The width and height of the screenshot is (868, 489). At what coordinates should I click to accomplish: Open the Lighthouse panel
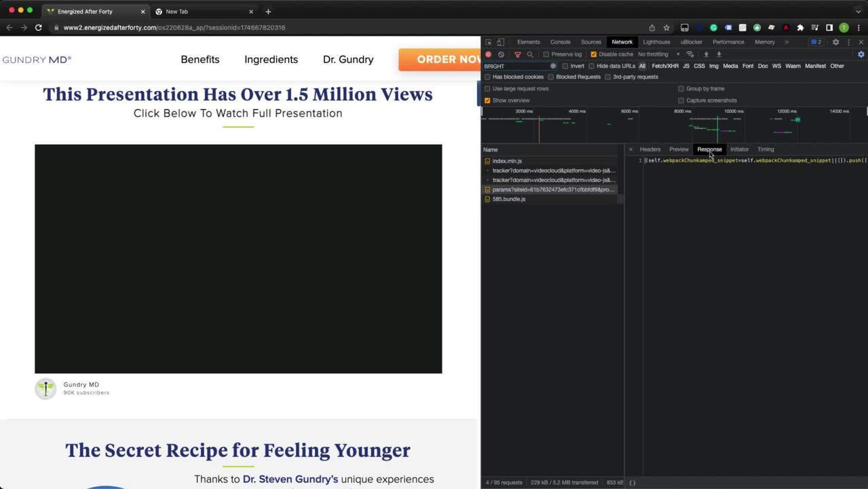click(x=656, y=42)
